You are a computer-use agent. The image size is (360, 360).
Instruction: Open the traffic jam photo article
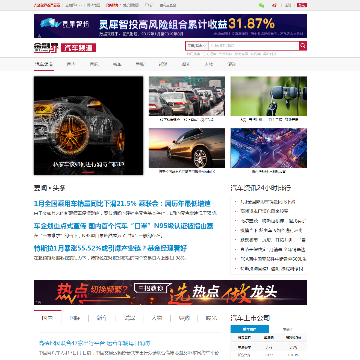[187, 96]
